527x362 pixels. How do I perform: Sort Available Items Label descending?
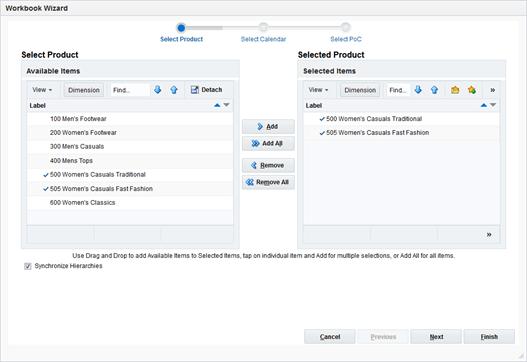[227, 105]
